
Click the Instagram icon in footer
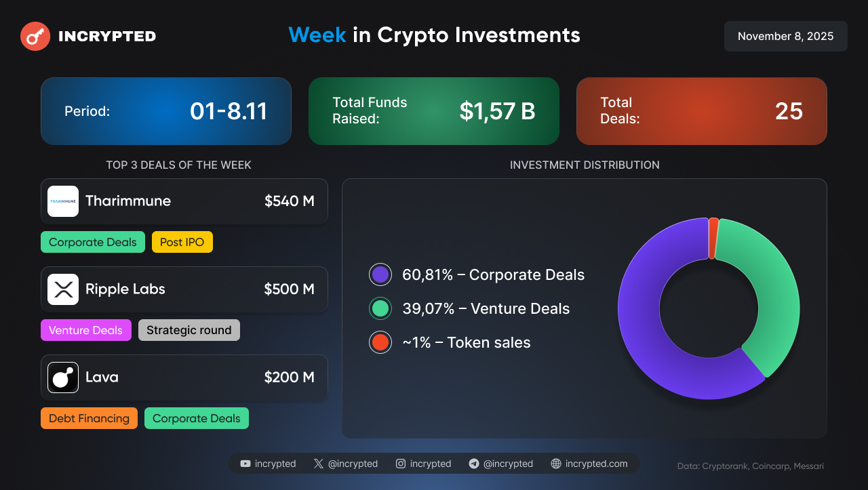(401, 464)
